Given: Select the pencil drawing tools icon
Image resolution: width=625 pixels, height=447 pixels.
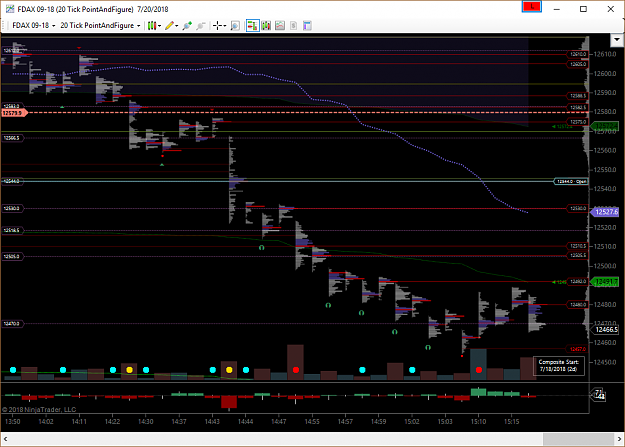Looking at the screenshot, I should tap(169, 26).
